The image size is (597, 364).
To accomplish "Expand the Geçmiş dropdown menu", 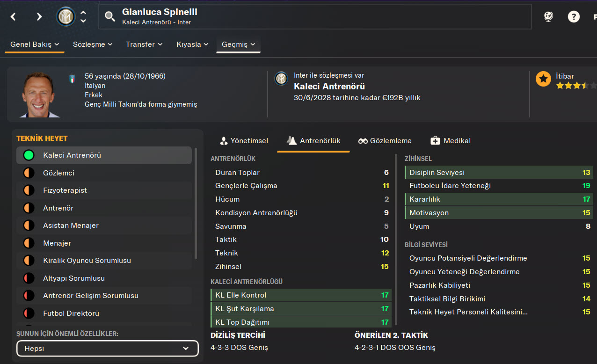I will pyautogui.click(x=238, y=44).
